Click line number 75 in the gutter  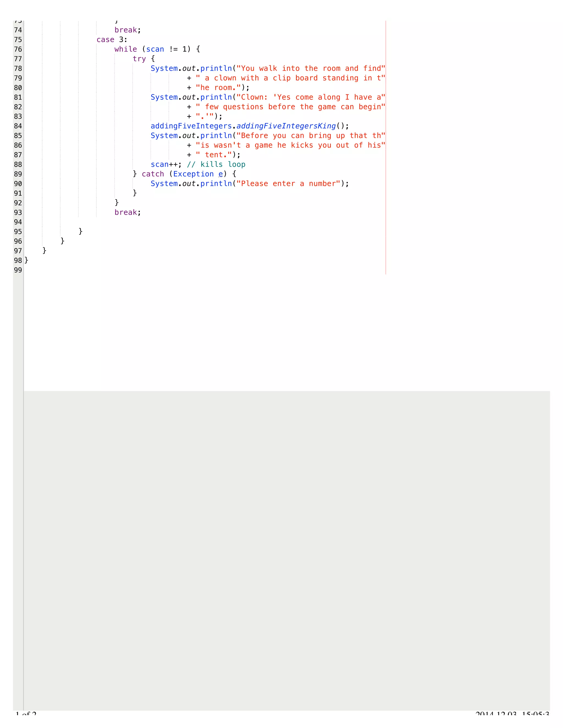point(18,40)
